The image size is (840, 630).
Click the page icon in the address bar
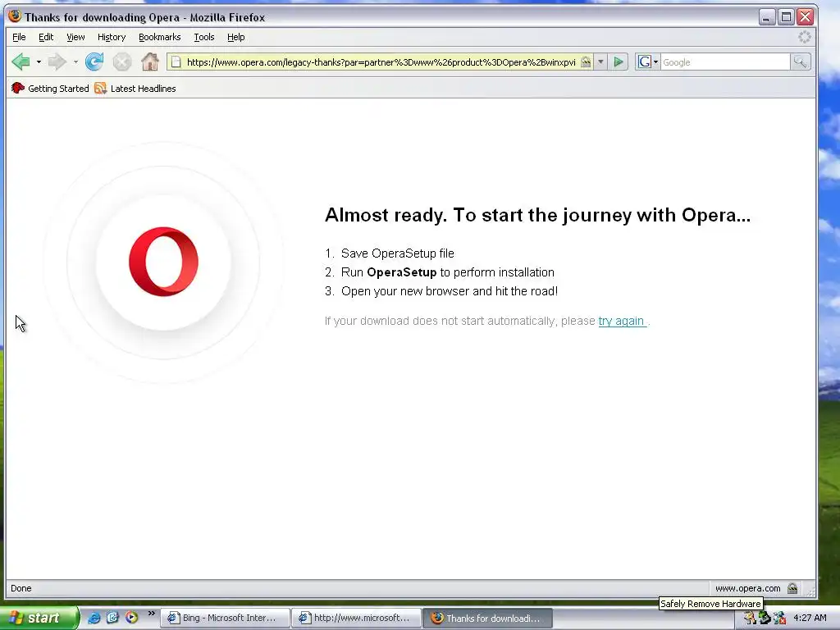[x=176, y=62]
